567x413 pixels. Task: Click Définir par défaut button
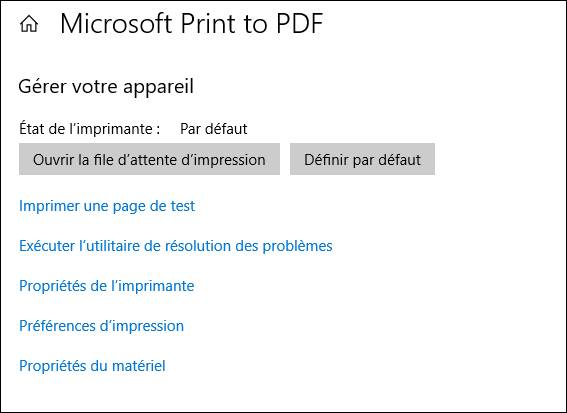point(362,159)
